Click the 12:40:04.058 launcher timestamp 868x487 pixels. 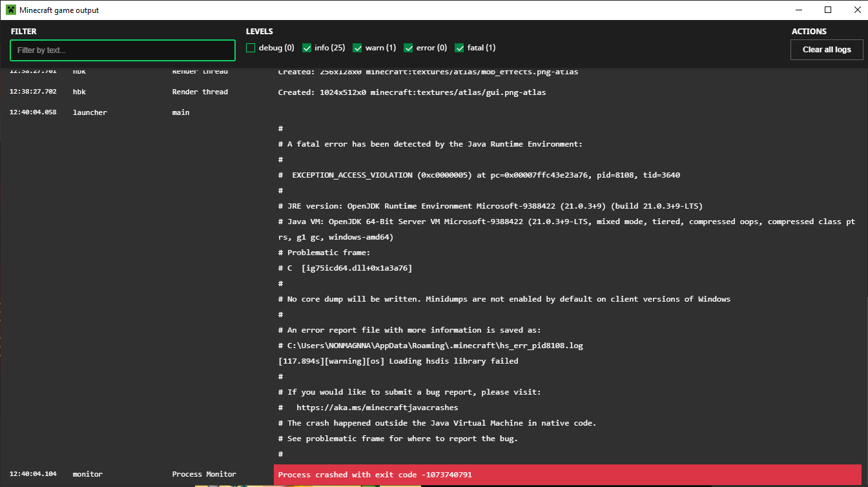pos(33,112)
